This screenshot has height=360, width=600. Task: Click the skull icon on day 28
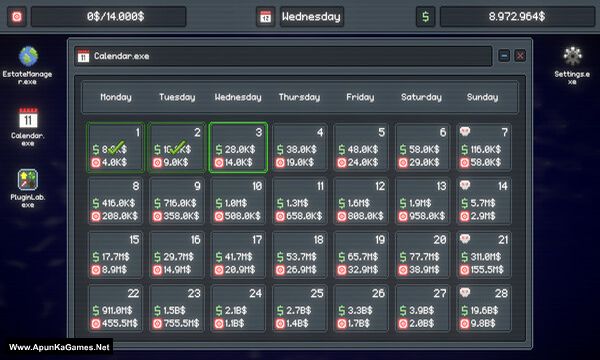point(465,293)
